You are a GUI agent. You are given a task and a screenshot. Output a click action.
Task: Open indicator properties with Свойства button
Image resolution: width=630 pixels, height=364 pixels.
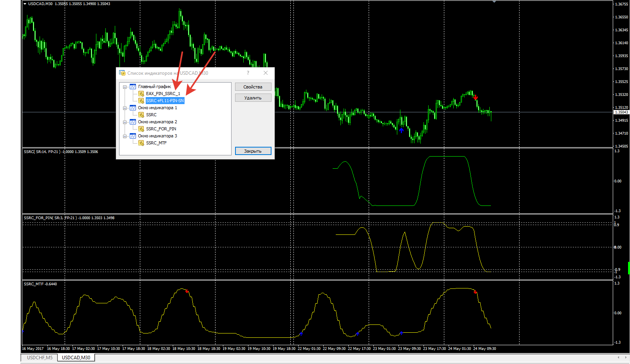tap(253, 87)
